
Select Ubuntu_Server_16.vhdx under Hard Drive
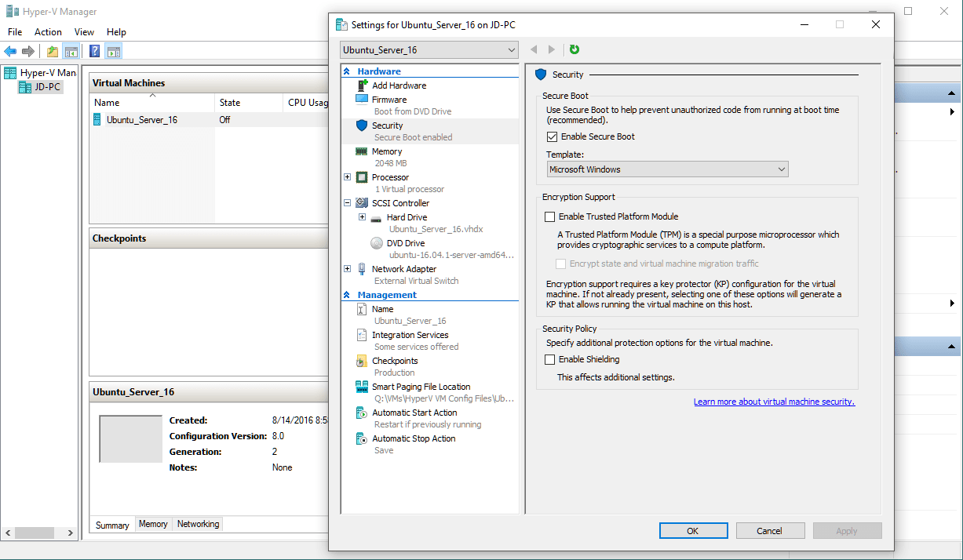point(436,229)
